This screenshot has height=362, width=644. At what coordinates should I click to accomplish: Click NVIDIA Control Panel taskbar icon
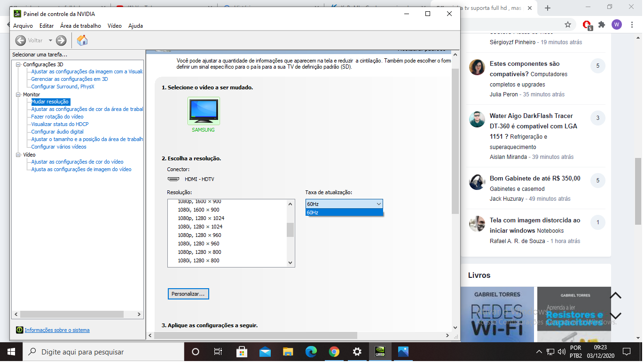click(380, 352)
